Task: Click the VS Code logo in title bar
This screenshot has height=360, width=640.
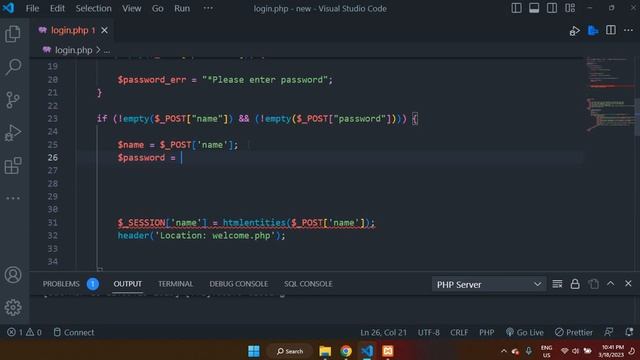Action: [9, 8]
